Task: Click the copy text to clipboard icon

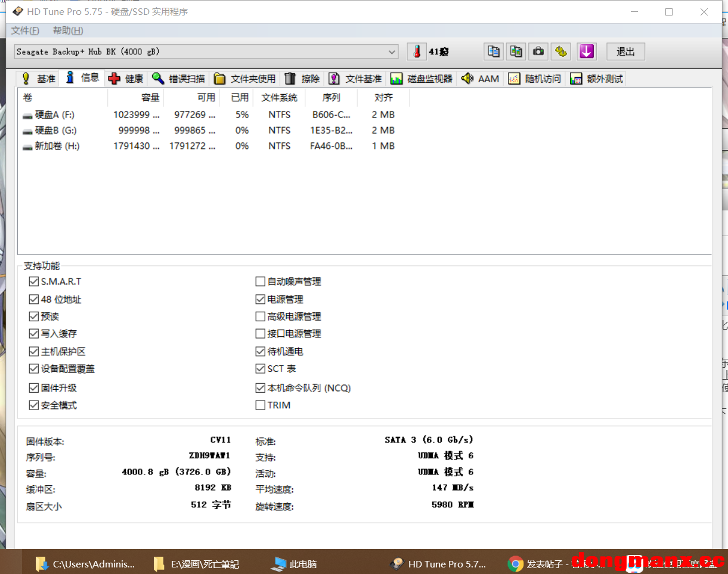Action: click(x=494, y=52)
